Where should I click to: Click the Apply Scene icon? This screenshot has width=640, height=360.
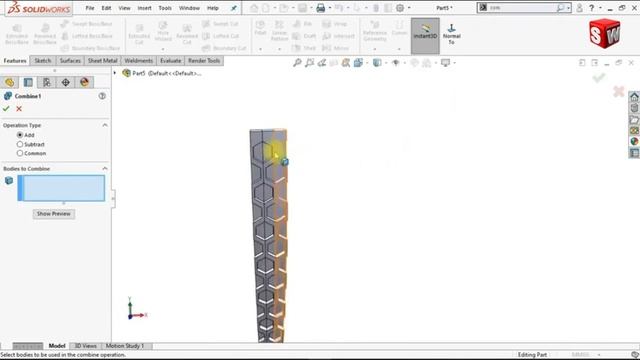click(427, 62)
